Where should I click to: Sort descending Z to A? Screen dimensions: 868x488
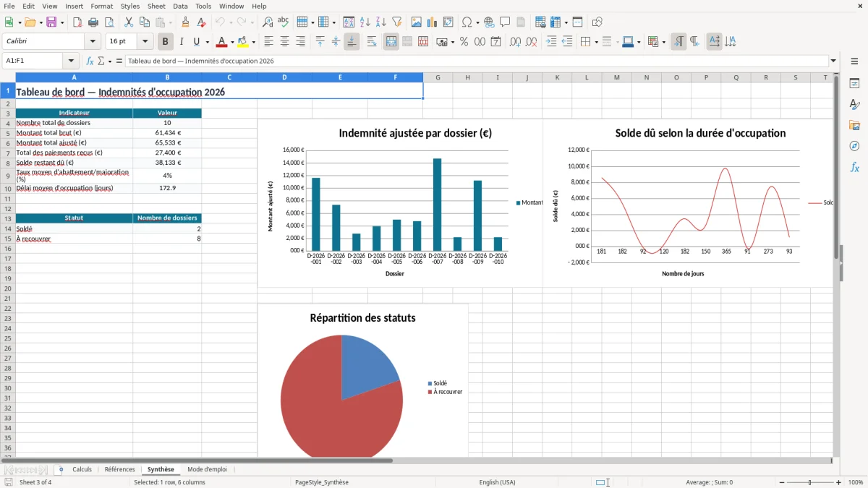pos(381,22)
